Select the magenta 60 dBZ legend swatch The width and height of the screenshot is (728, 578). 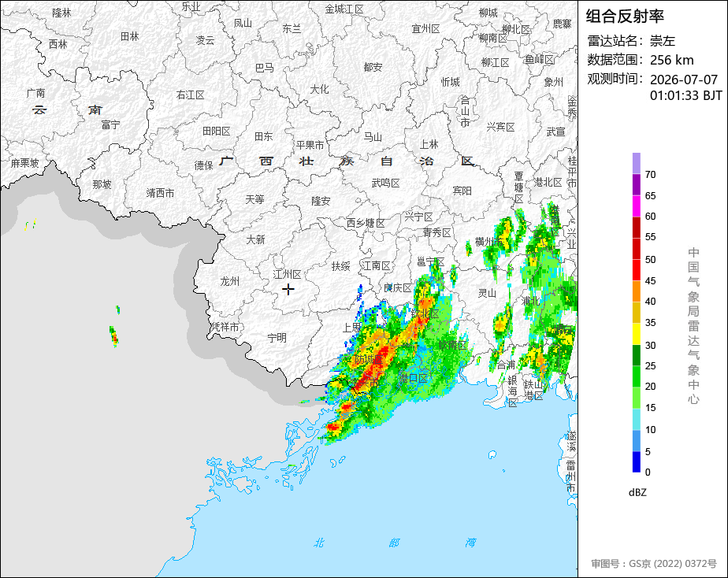[x=637, y=206]
